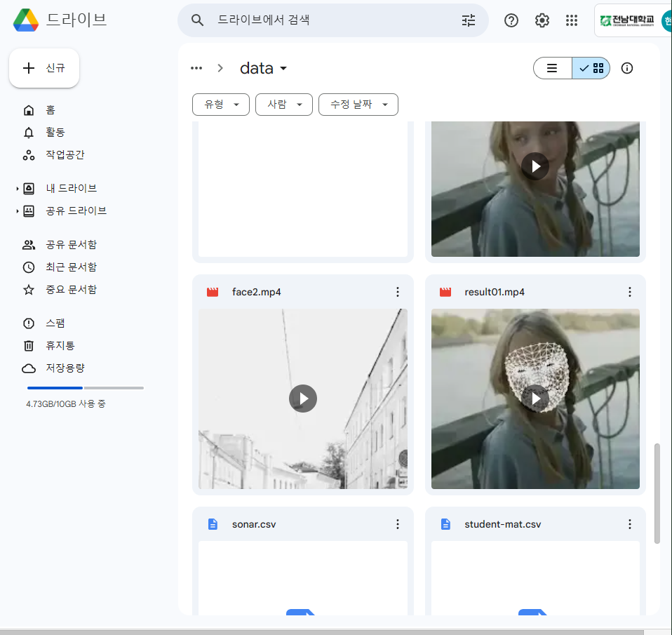Click the 휴지통 trash bin icon
The width and height of the screenshot is (672, 635).
(29, 346)
